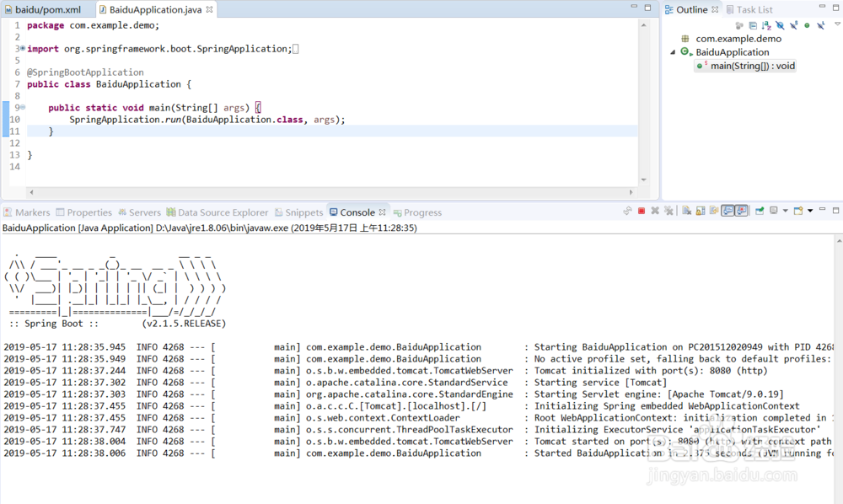Viewport: 843px width, 504px height.
Task: Click the Pin Console icon
Action: click(760, 211)
